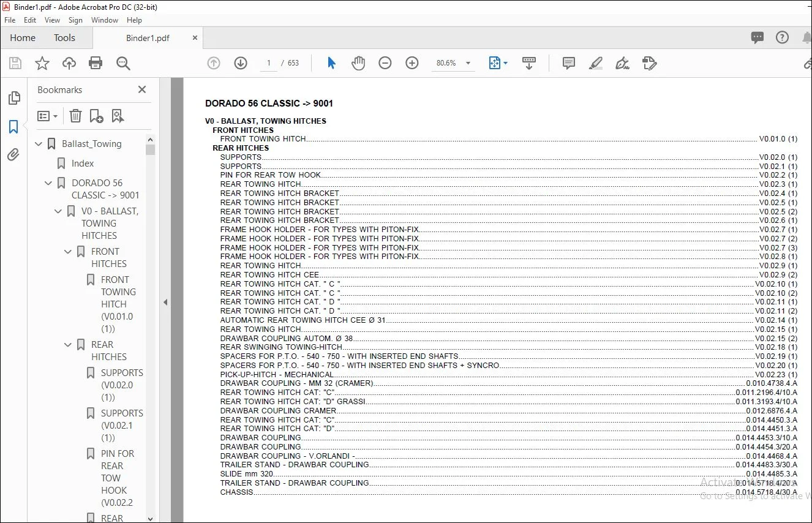
Task: Open the View menu
Action: [53, 20]
